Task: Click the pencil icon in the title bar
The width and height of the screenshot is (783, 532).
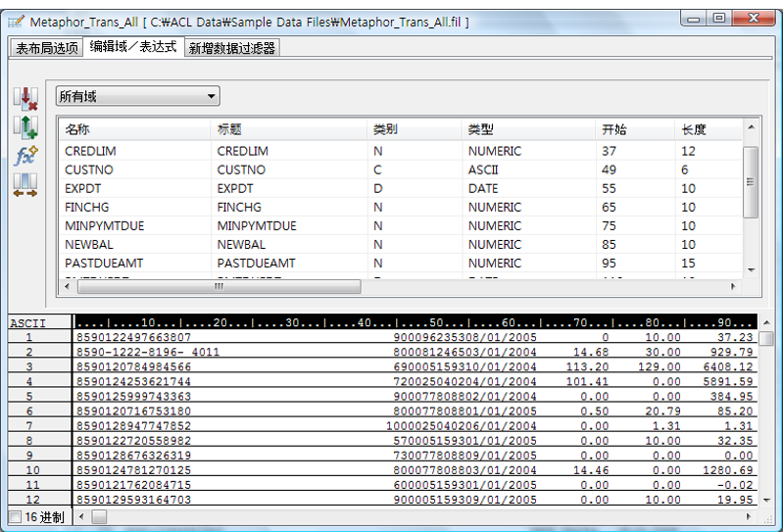Action: tap(16, 21)
